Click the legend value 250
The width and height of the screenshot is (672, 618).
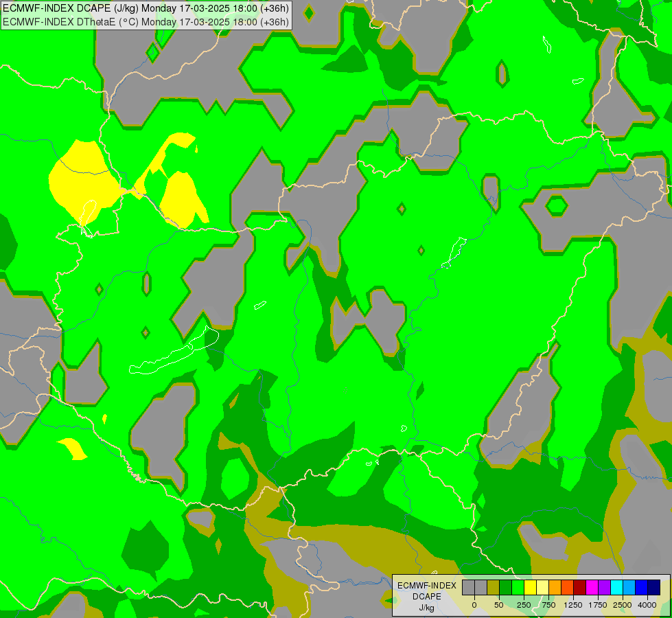[524, 605]
